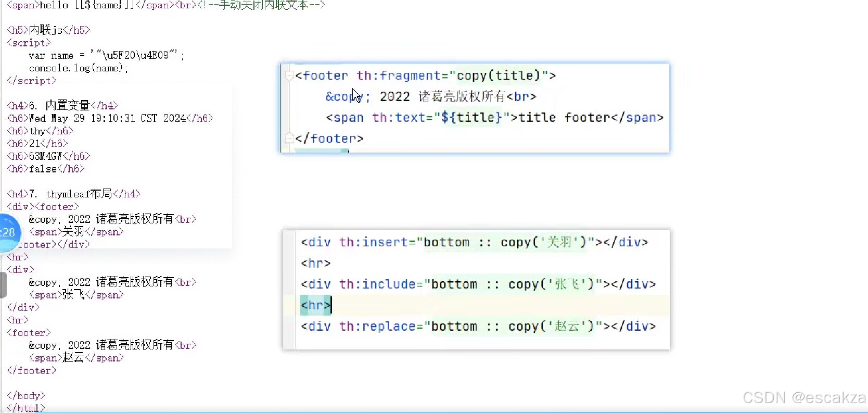Click the opening <script> tag line

tap(29, 43)
